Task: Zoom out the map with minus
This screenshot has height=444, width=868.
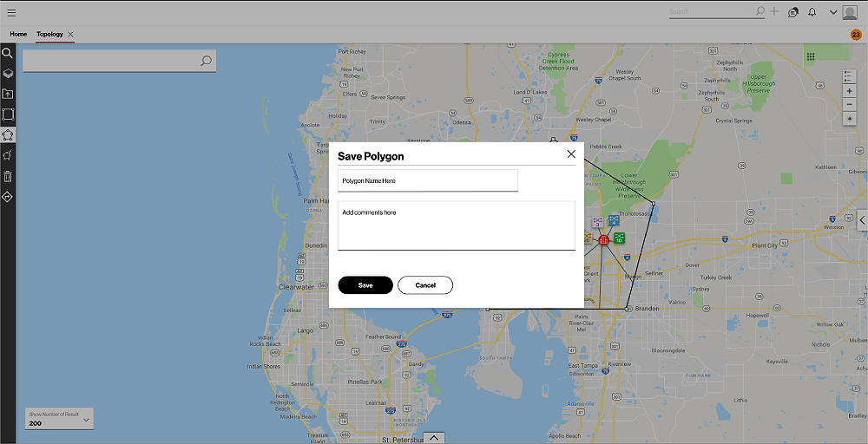Action: point(849,105)
